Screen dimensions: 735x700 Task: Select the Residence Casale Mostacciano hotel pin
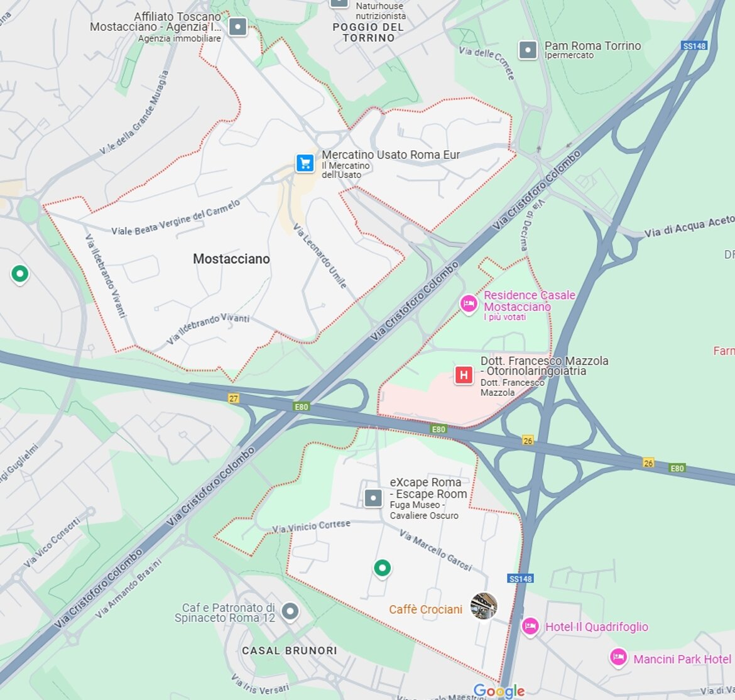click(x=468, y=304)
